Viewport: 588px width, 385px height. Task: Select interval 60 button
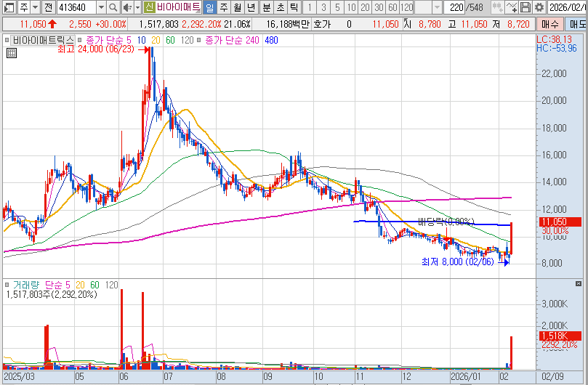pos(392,7)
